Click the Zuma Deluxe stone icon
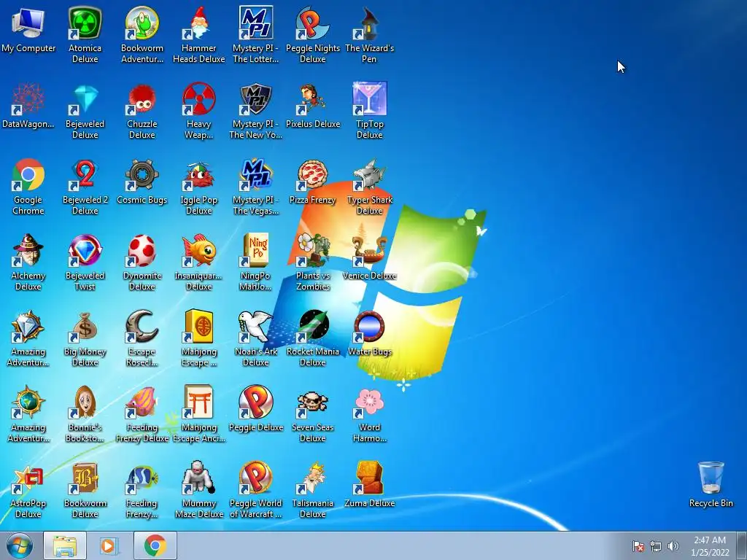The height and width of the screenshot is (560, 747). click(x=369, y=478)
